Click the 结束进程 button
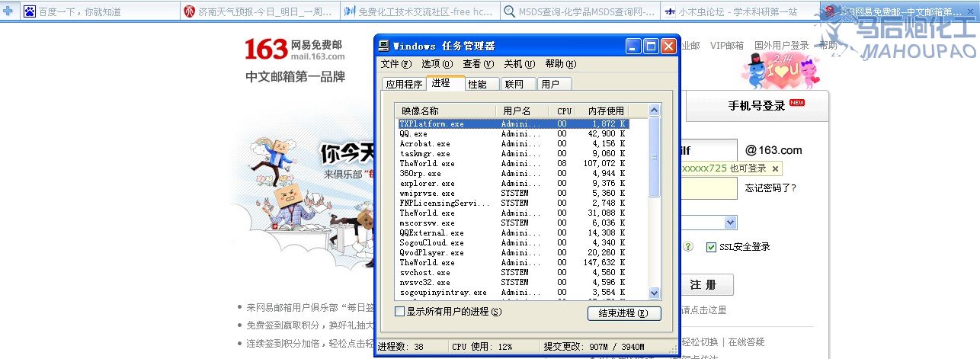Viewport: 980px width, 359px height. tap(624, 313)
